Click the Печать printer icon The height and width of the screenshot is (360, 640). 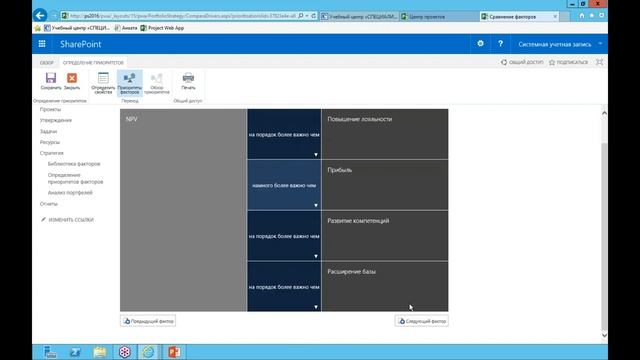(188, 78)
